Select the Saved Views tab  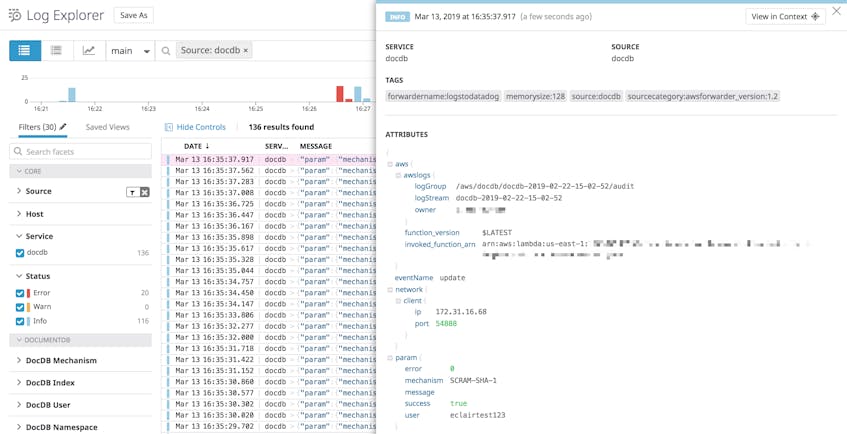click(107, 127)
